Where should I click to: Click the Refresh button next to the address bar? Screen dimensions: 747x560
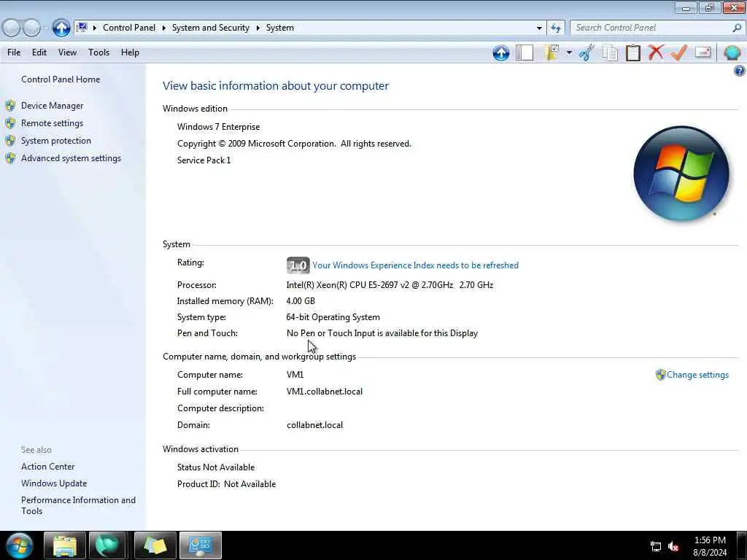click(x=555, y=28)
